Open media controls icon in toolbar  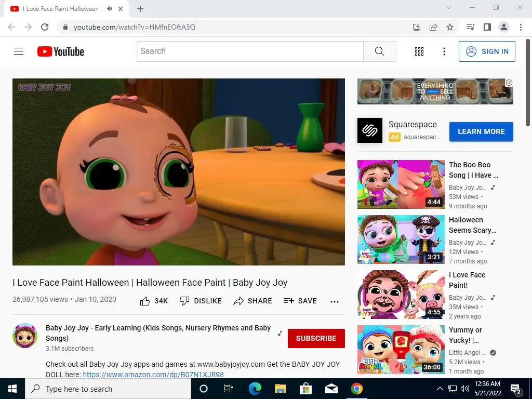(470, 27)
